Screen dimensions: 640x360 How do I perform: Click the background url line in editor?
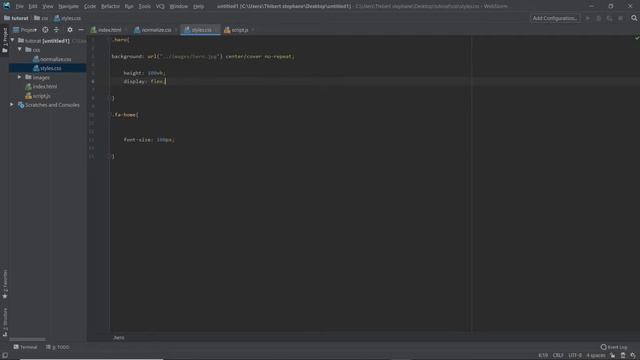pyautogui.click(x=203, y=56)
